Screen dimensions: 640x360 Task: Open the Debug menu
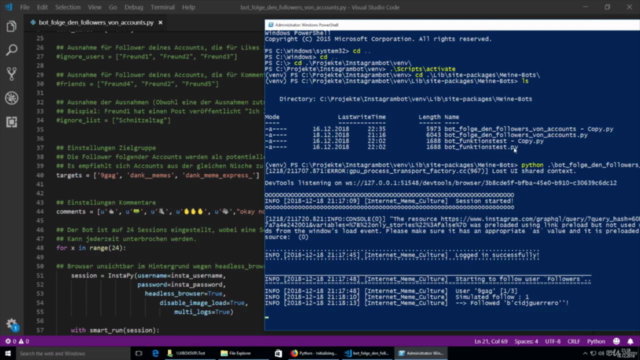coord(133,7)
